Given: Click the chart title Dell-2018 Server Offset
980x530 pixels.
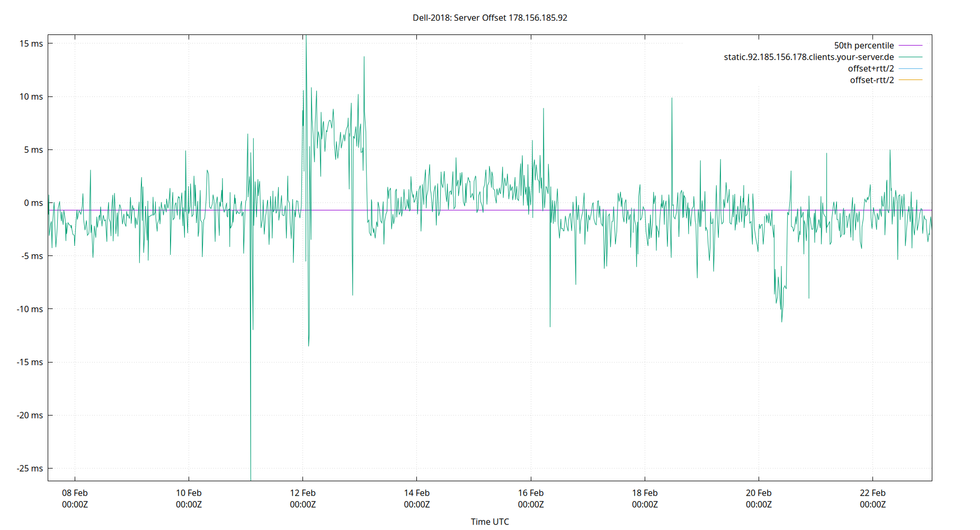Looking at the screenshot, I should click(489, 17).
